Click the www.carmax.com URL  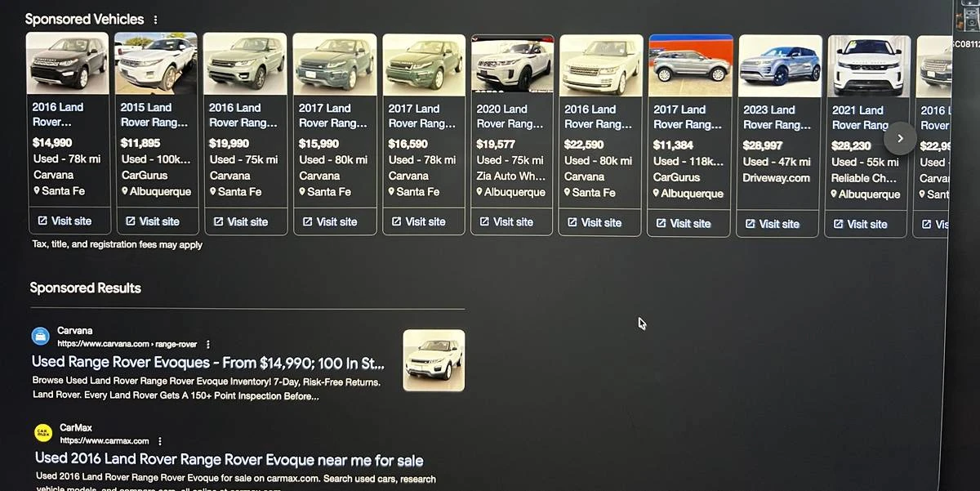coord(105,441)
